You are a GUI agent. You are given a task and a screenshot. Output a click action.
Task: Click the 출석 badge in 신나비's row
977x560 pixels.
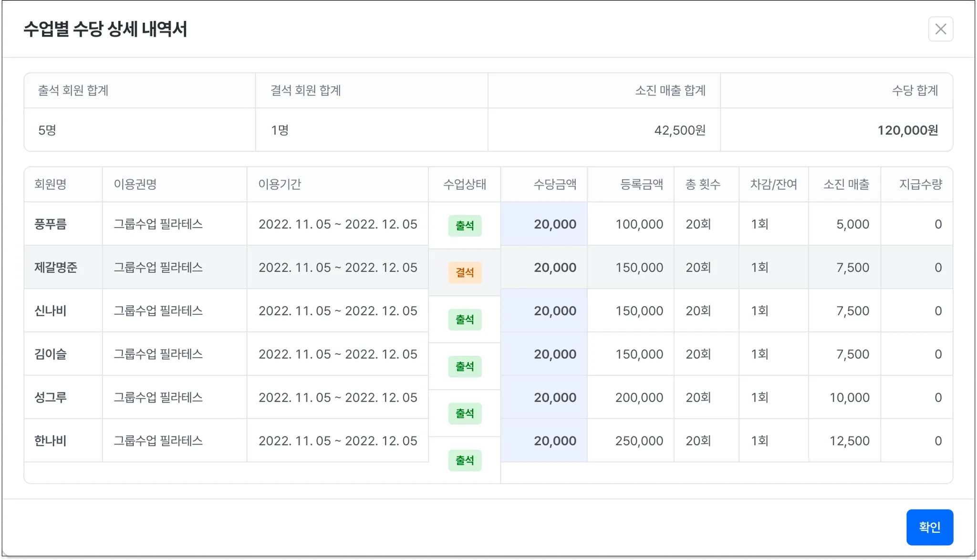tap(465, 320)
